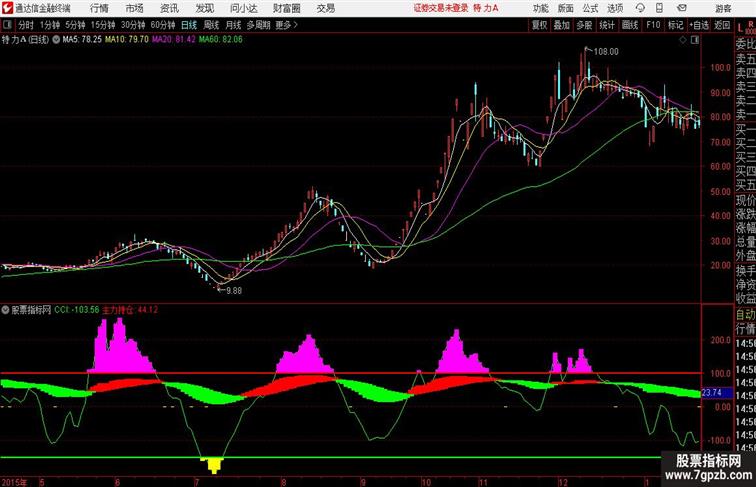Click the CCI: -103.56 indicator value
Screen dimensions: 756x487
[77, 310]
